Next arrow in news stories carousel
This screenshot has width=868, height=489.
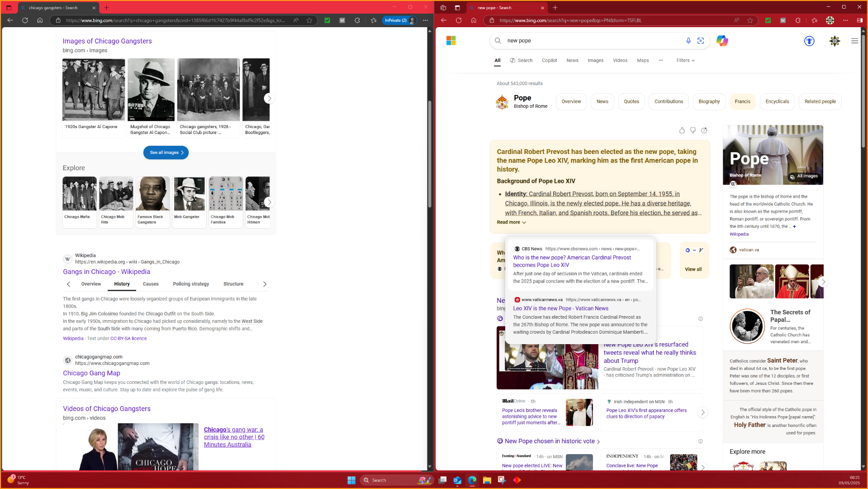702,412
